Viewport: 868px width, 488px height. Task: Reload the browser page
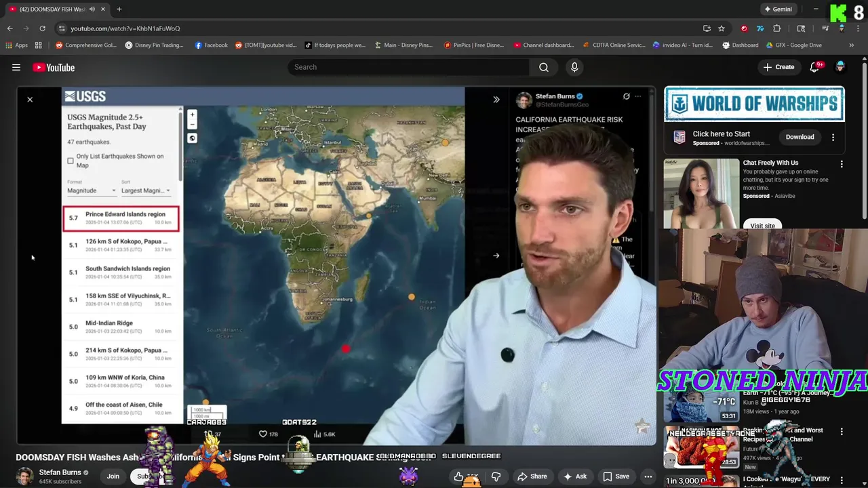pos(42,28)
